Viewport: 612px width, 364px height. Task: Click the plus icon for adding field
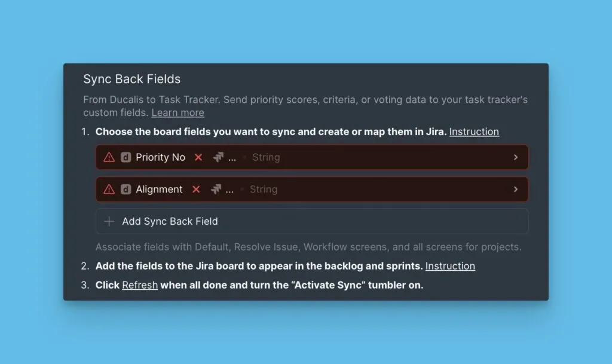109,221
